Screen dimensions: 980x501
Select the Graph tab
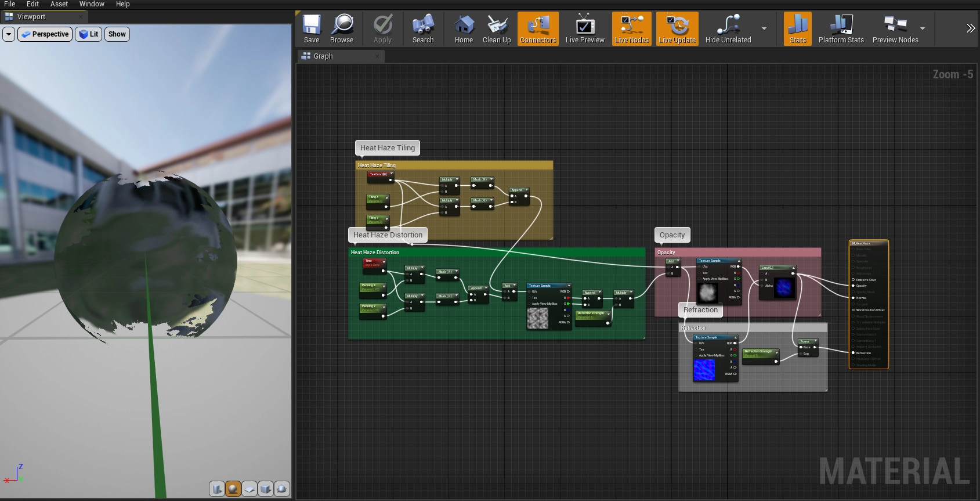click(323, 56)
